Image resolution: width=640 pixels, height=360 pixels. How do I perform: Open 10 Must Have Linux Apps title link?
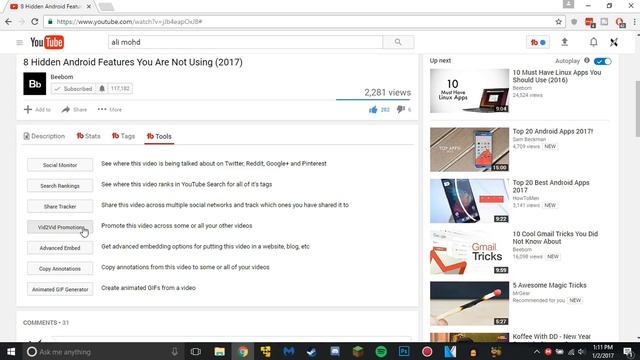557,76
